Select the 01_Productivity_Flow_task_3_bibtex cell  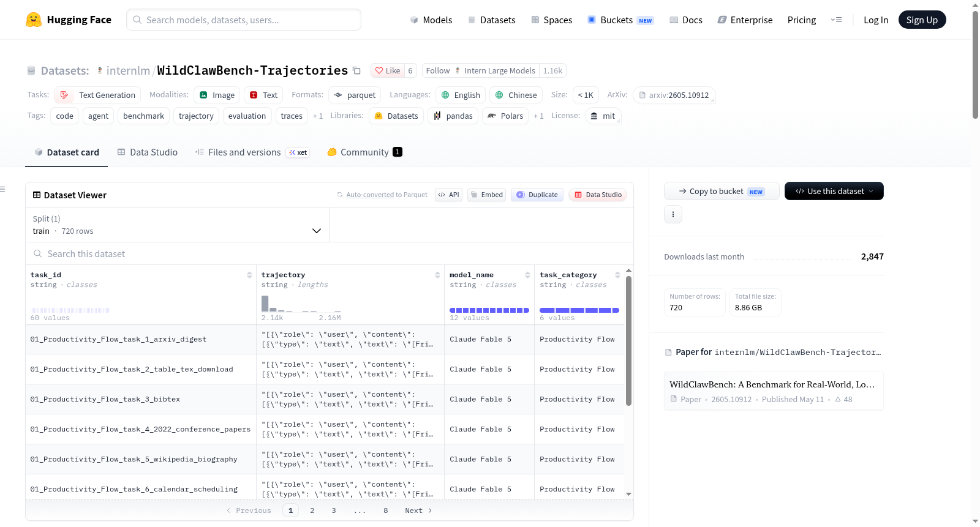point(141,399)
